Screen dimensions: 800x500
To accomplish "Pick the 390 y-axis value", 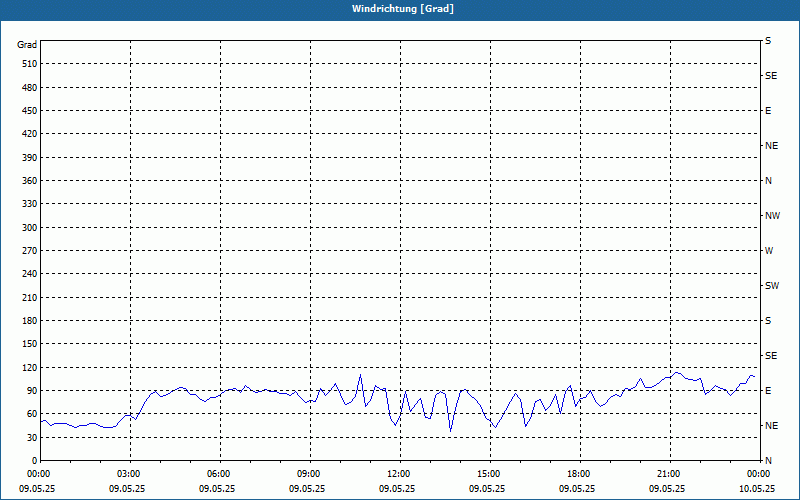I will click(x=30, y=158).
